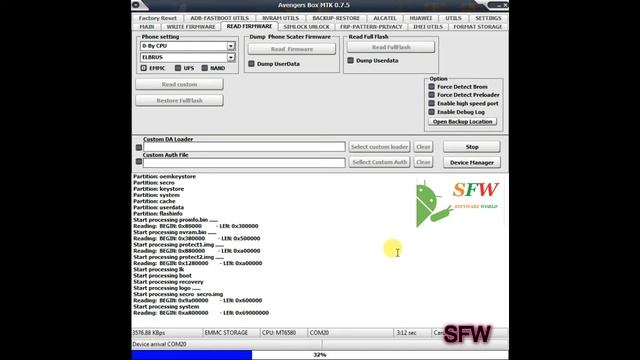Open the ALCATEL tab
This screenshot has height=360, width=640.
(384, 18)
